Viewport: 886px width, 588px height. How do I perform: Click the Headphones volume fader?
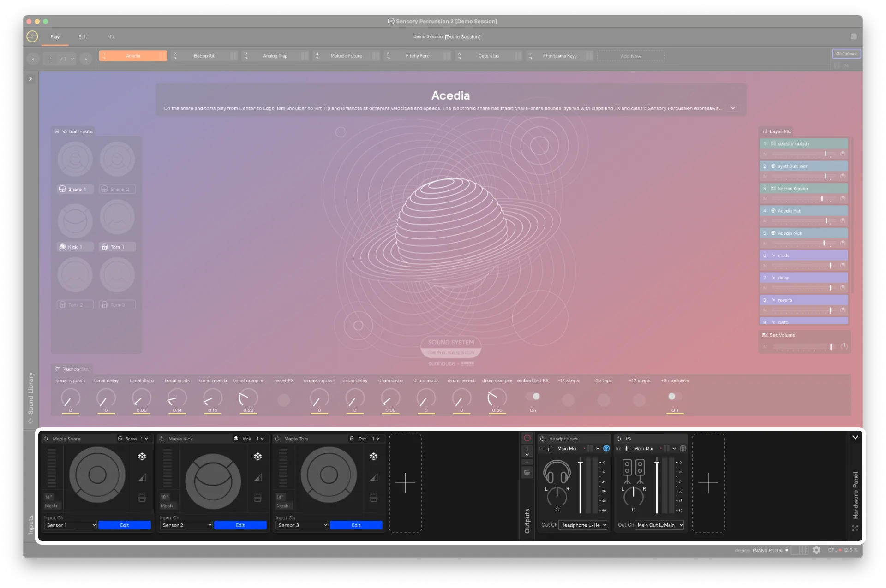tap(580, 485)
